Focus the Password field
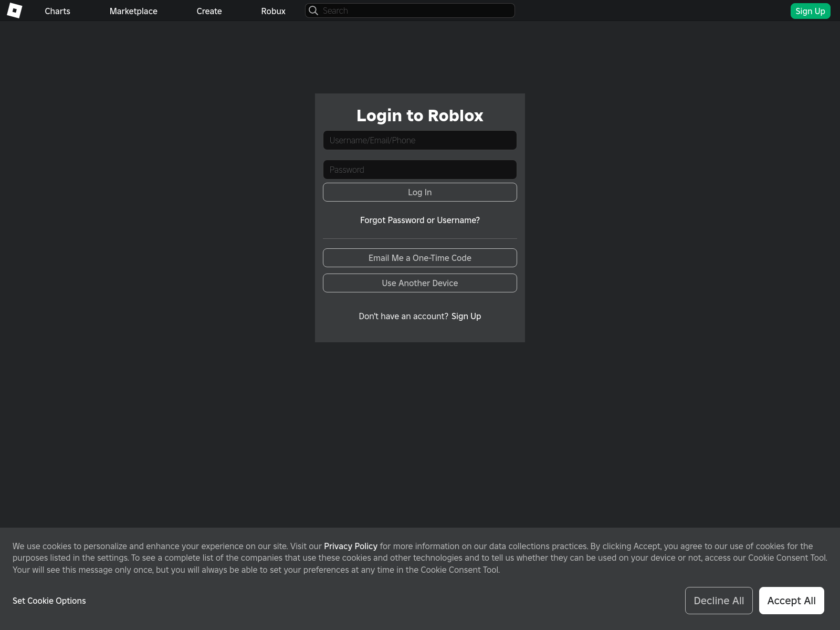840x630 pixels. [x=420, y=170]
